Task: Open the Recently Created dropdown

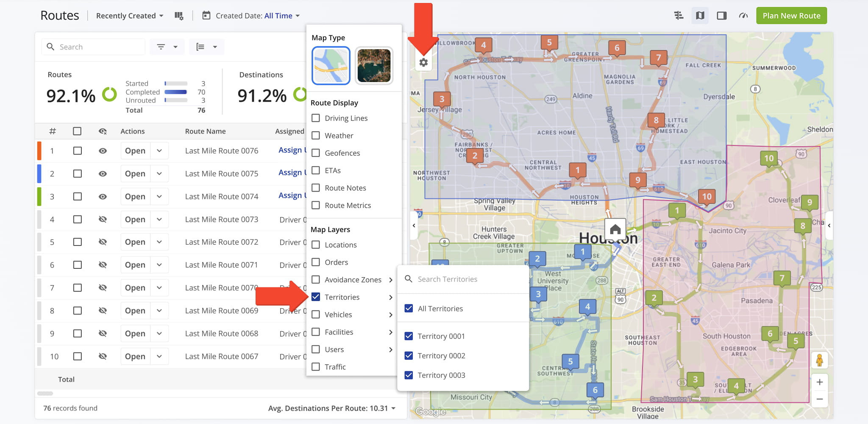Action: 129,16
